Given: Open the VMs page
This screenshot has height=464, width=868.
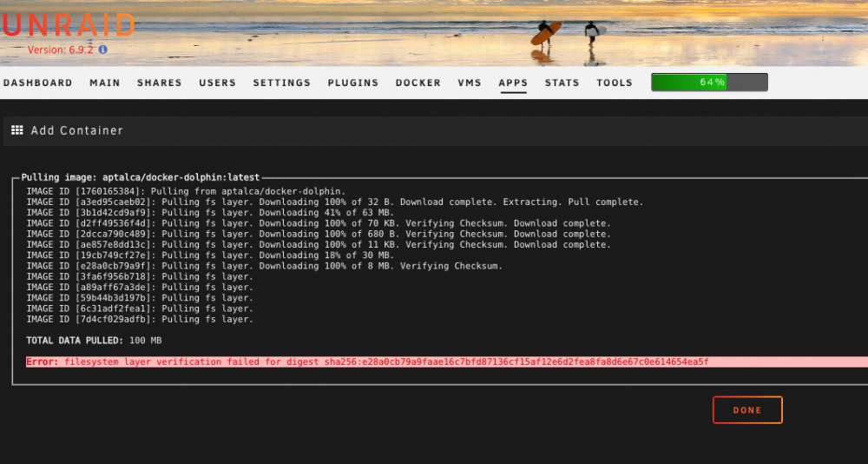Looking at the screenshot, I should point(470,83).
